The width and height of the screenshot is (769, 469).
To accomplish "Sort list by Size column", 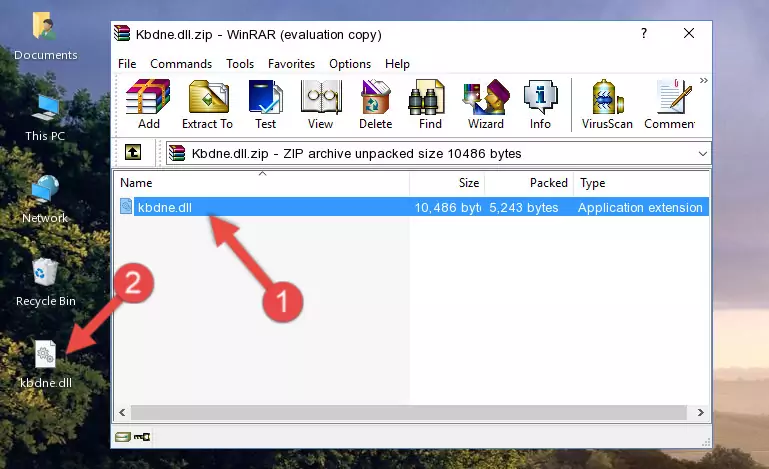I will click(x=447, y=182).
